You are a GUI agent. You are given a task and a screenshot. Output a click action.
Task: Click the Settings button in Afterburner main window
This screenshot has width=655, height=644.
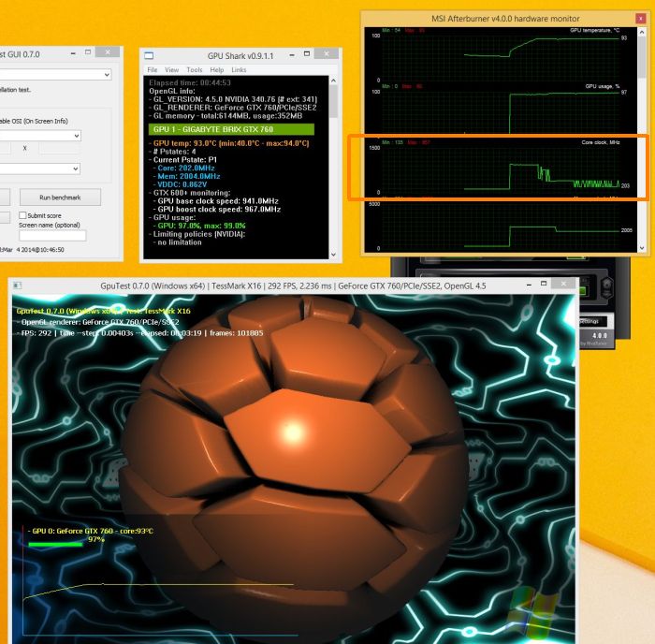click(x=592, y=321)
